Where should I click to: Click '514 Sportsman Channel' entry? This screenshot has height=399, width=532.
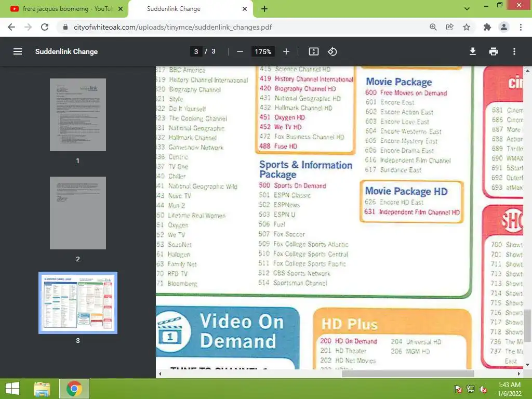pyautogui.click(x=292, y=283)
